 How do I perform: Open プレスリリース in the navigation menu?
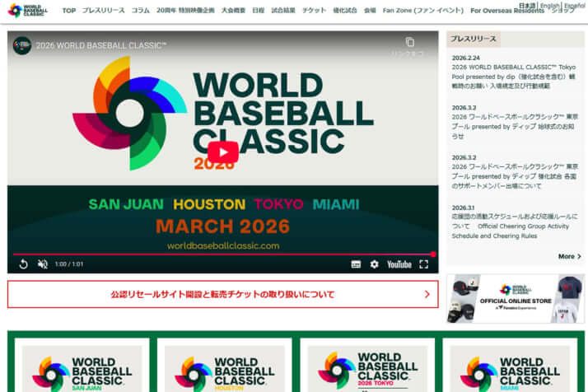pos(103,11)
